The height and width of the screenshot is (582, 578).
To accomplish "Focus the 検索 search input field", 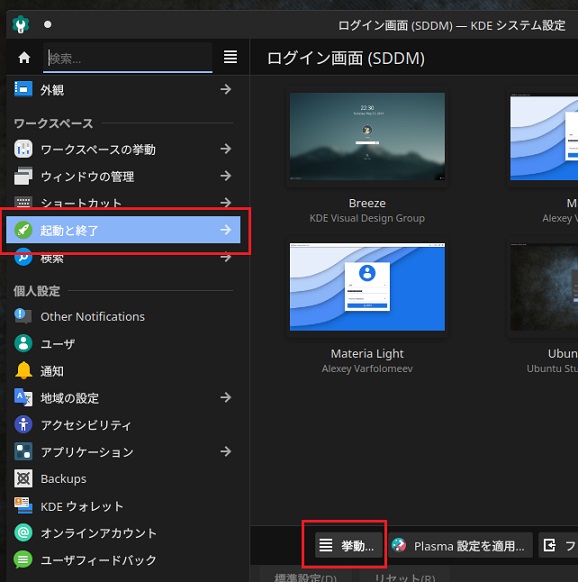I will [128, 58].
